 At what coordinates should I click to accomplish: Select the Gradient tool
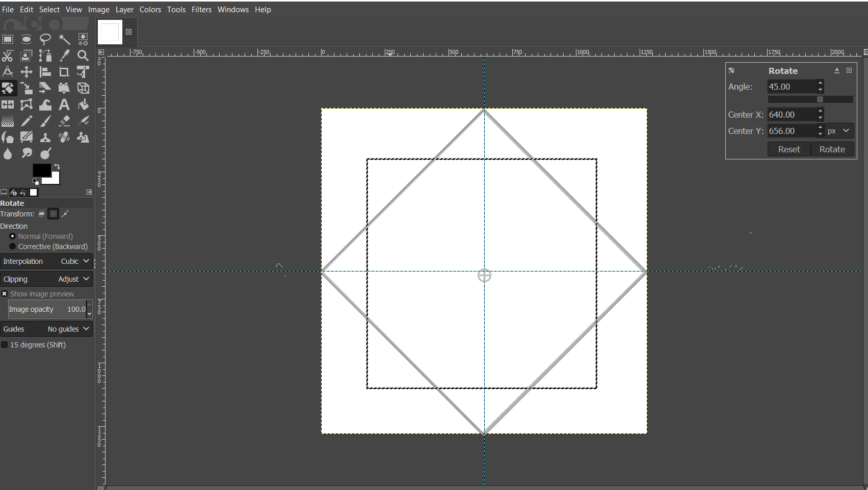point(8,121)
